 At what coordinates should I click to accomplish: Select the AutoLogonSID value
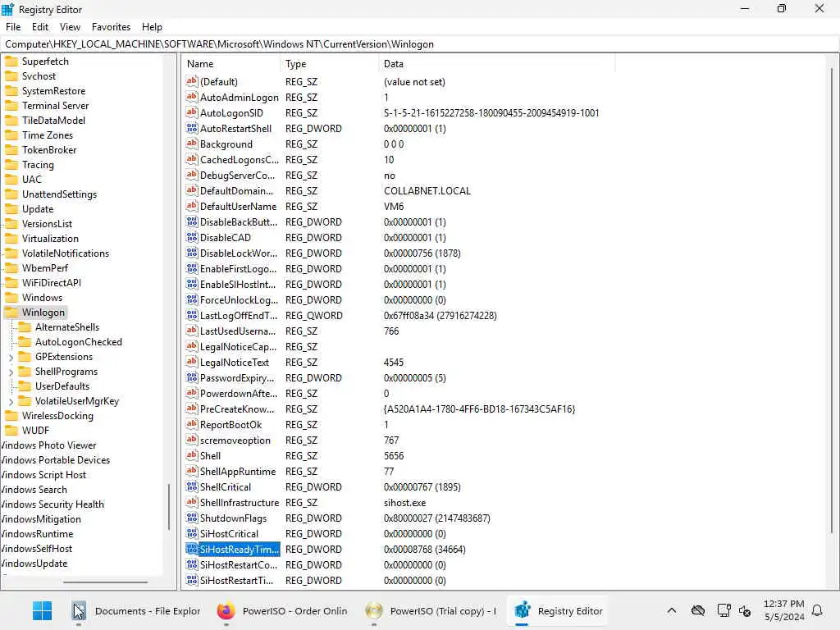click(x=231, y=112)
